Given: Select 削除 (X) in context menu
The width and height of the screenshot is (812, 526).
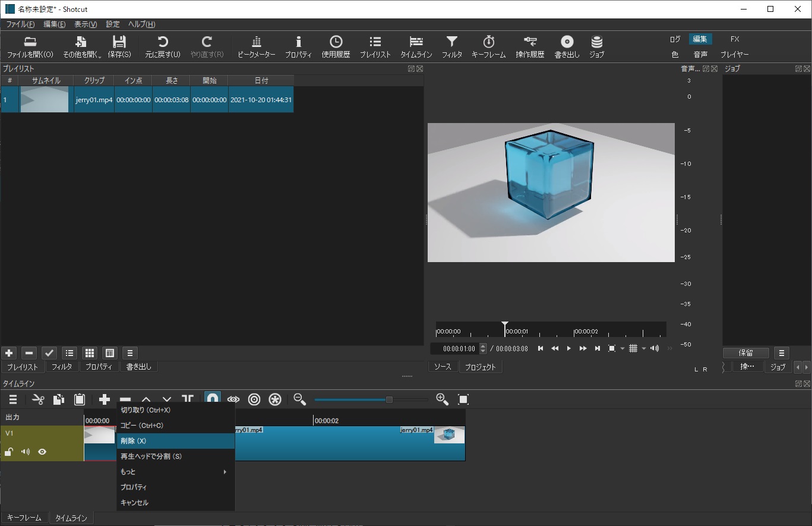Looking at the screenshot, I should [x=175, y=441].
